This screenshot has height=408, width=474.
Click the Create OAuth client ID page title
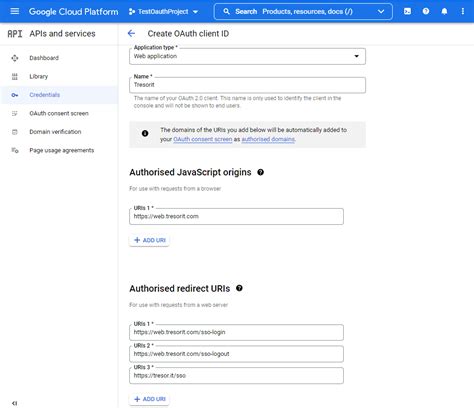click(x=188, y=34)
